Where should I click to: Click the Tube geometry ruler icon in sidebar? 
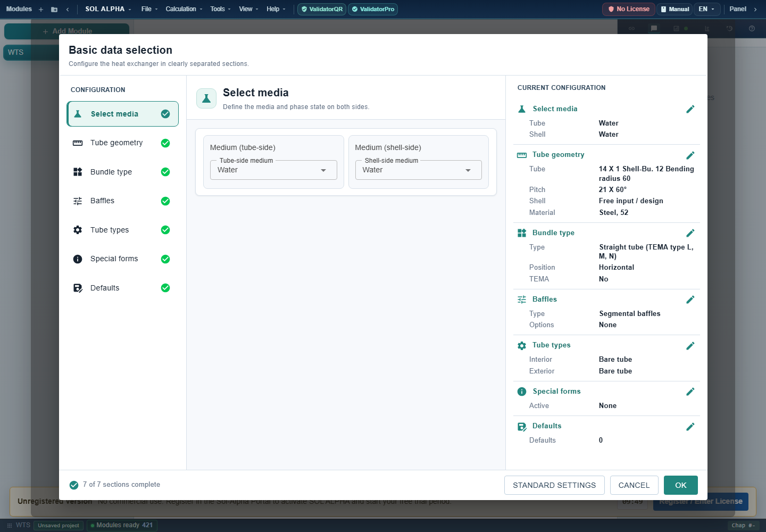78,143
